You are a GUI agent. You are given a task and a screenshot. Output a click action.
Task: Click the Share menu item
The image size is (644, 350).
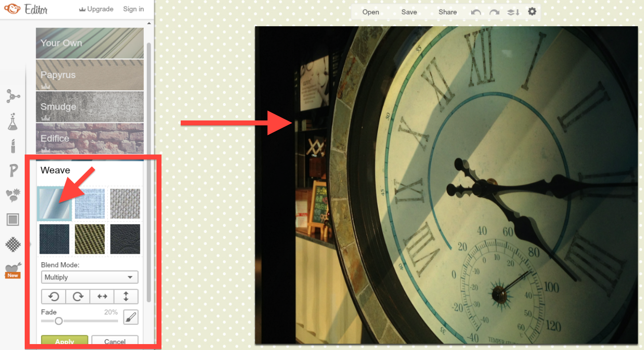(447, 12)
